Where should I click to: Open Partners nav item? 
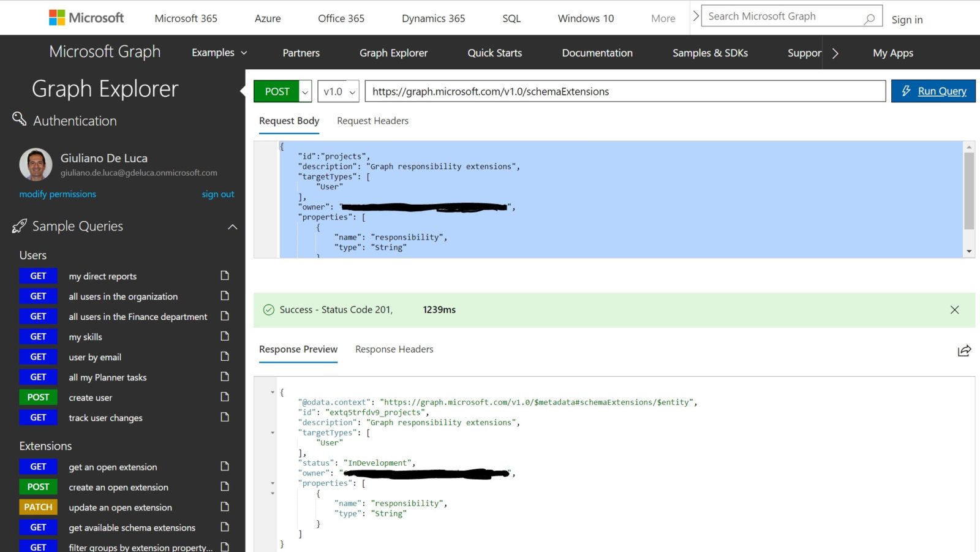[301, 53]
